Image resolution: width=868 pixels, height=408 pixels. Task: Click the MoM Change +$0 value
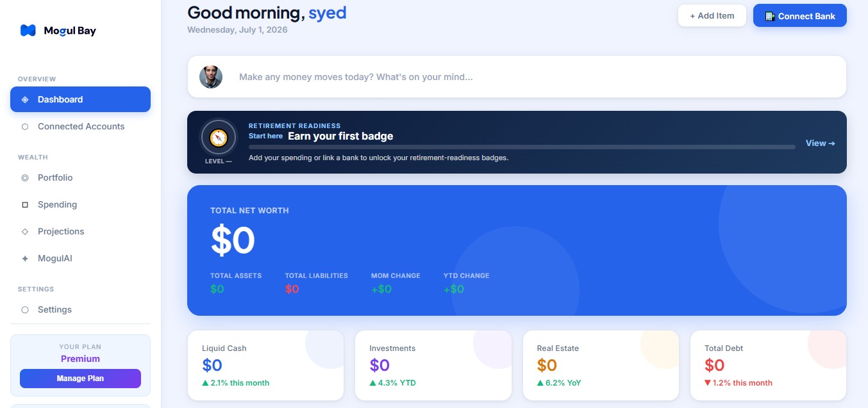point(381,289)
